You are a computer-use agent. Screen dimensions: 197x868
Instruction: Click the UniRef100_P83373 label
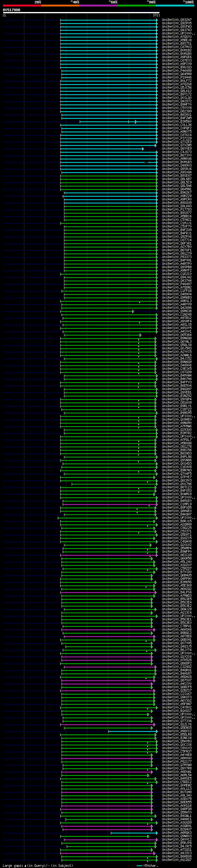[x=177, y=257]
